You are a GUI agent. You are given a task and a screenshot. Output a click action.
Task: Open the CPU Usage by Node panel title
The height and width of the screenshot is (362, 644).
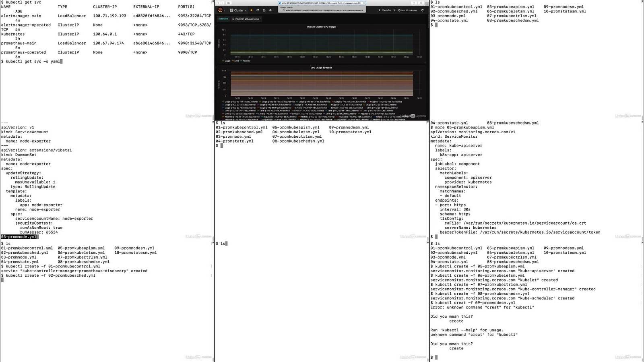coord(321,68)
